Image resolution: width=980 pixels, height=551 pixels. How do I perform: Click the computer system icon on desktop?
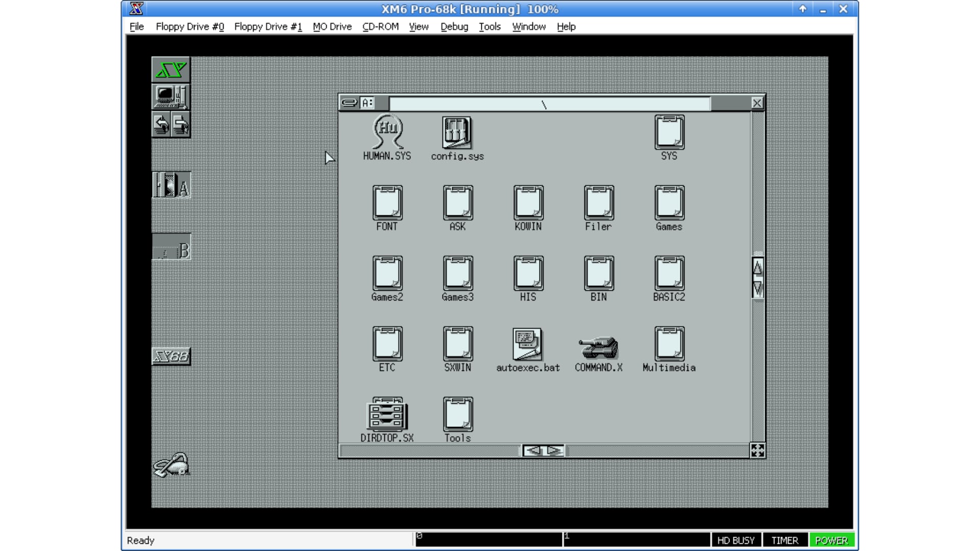coord(171,97)
